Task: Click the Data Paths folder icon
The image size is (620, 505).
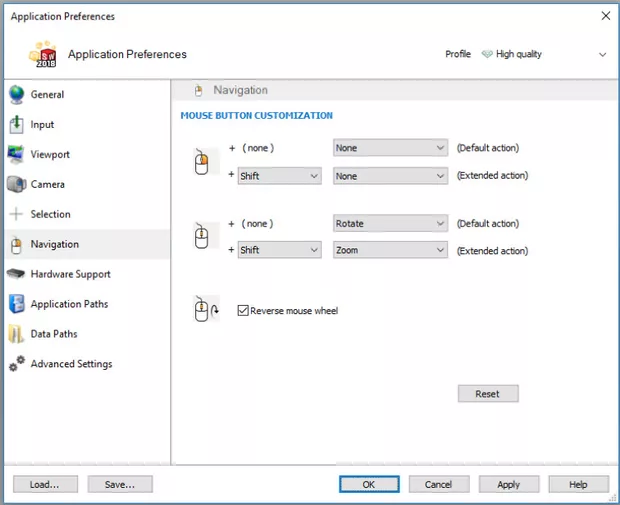Action: [16, 334]
